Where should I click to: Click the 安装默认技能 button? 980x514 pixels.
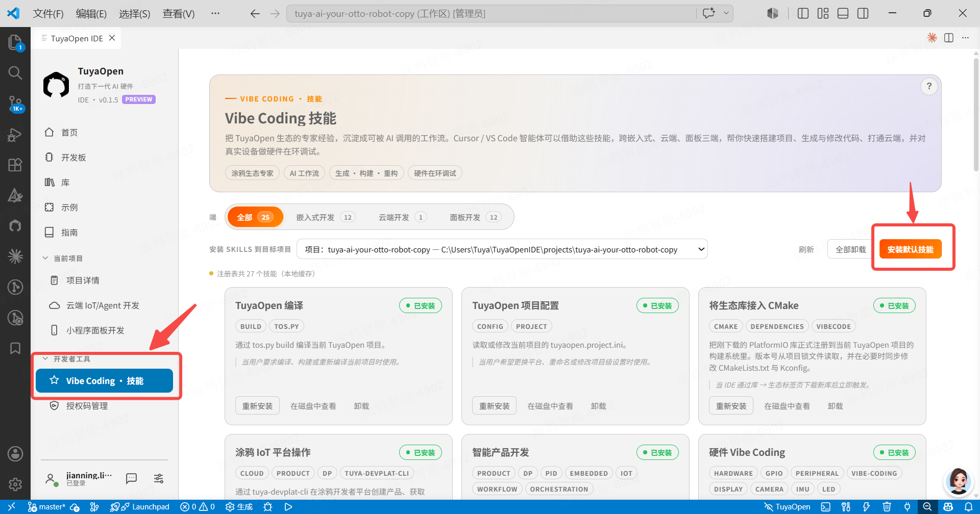[x=910, y=249]
